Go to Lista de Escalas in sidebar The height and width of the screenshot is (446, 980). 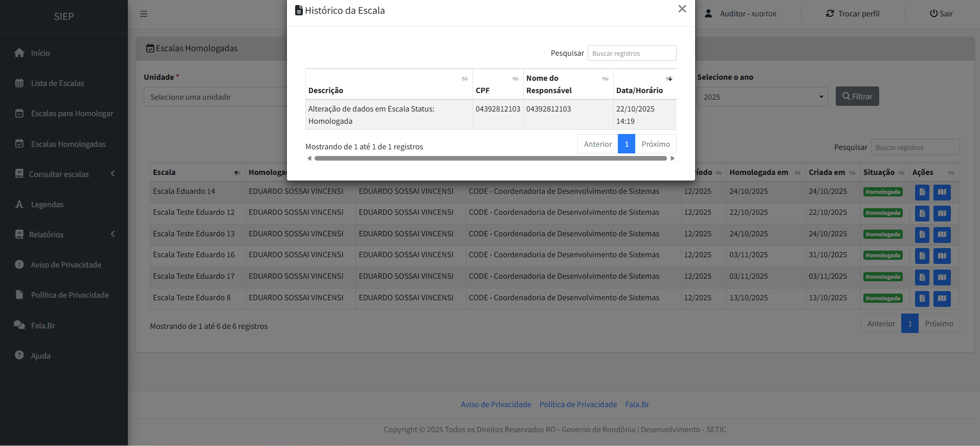[x=57, y=83]
